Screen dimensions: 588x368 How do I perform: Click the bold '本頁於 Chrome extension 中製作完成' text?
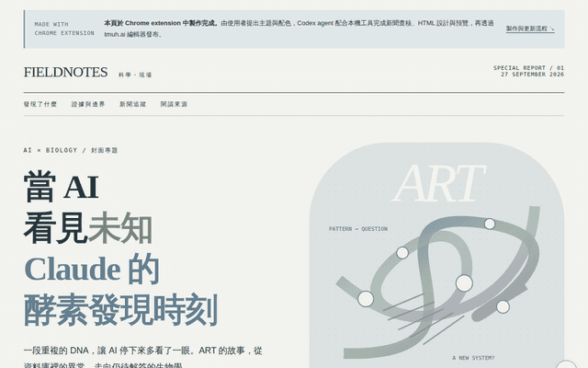tap(162, 23)
